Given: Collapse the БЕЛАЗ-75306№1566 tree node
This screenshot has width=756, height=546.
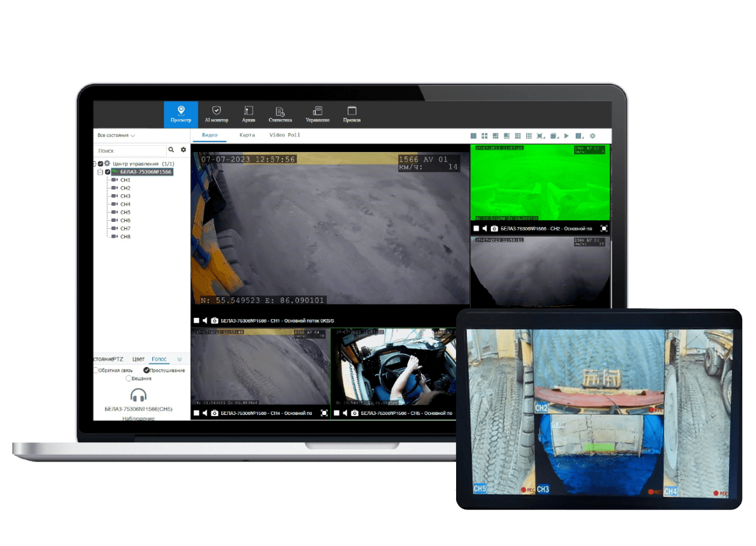Looking at the screenshot, I should pos(100,171).
